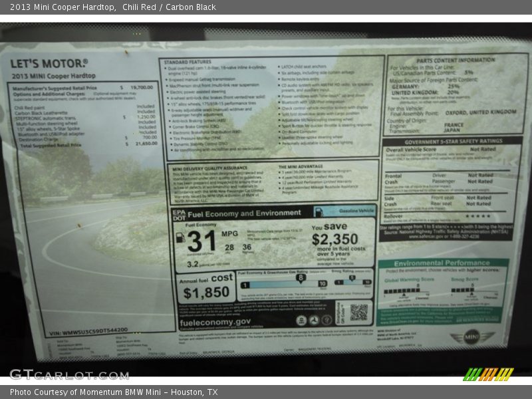Image resolution: width=532 pixels, height=399 pixels.
Task: Click the Gasoline Vehicle label
Action: [x=356, y=211]
